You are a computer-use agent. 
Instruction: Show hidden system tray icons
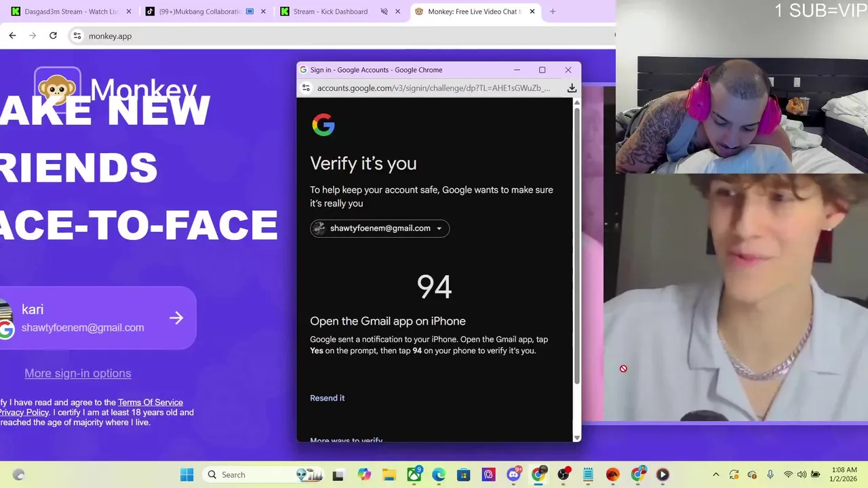point(715,475)
